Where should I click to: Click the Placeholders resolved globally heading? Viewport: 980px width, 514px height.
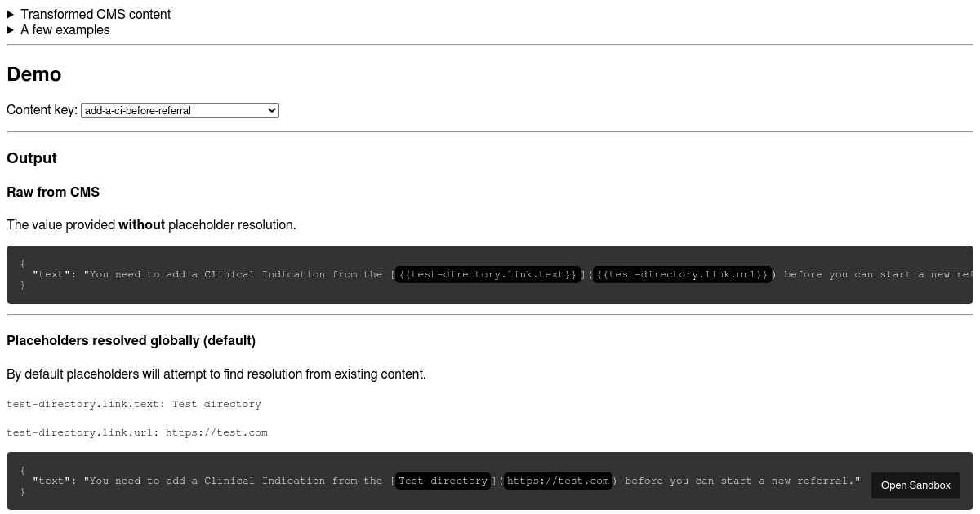pos(131,340)
